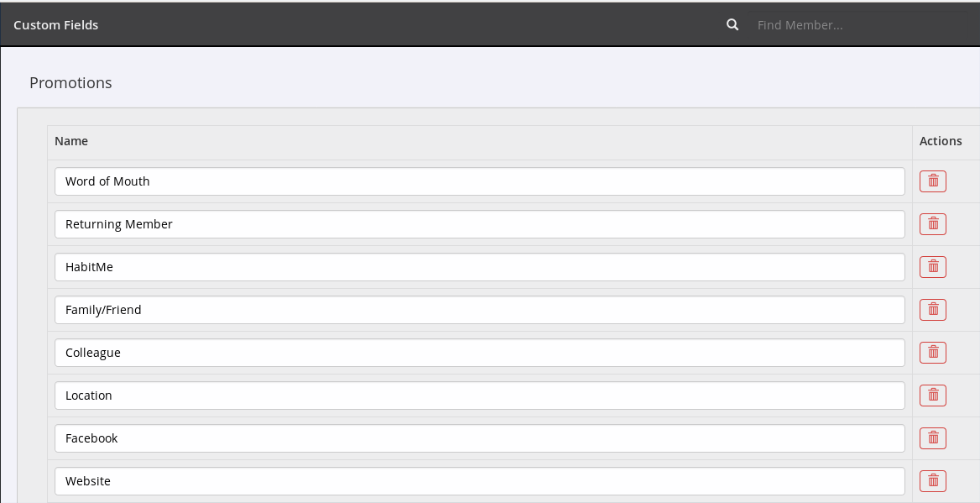980x503 pixels.
Task: Delete the Location promotion
Action: [x=932, y=396]
